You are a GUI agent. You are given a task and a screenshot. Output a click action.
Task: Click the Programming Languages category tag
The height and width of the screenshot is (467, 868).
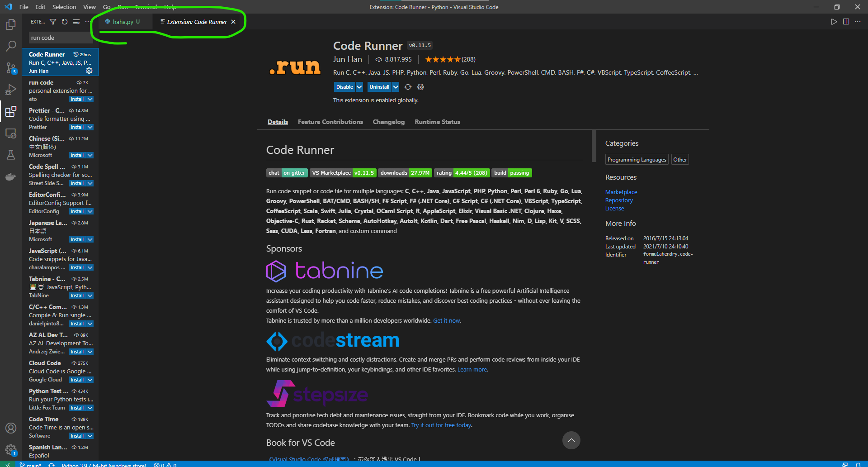[x=637, y=160]
